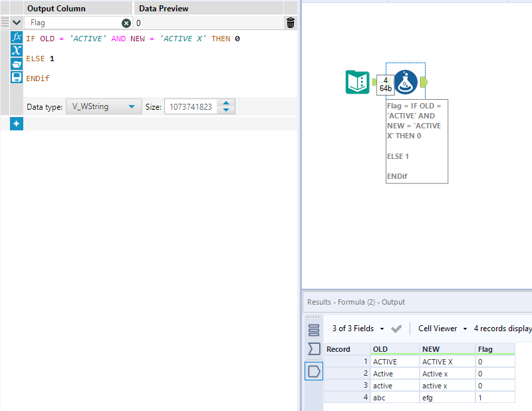Delete the Flag expression using the trash icon
Screen dimensions: 532x411
point(290,22)
